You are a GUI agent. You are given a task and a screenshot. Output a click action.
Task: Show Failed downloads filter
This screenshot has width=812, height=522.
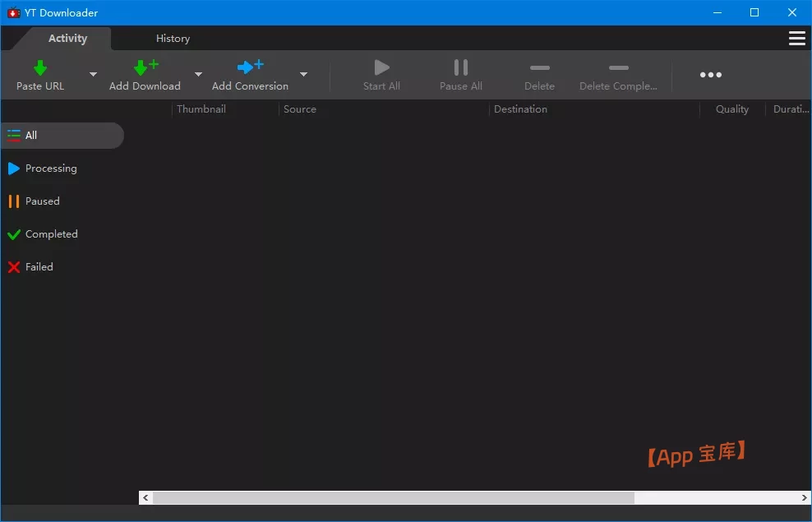[x=39, y=267]
